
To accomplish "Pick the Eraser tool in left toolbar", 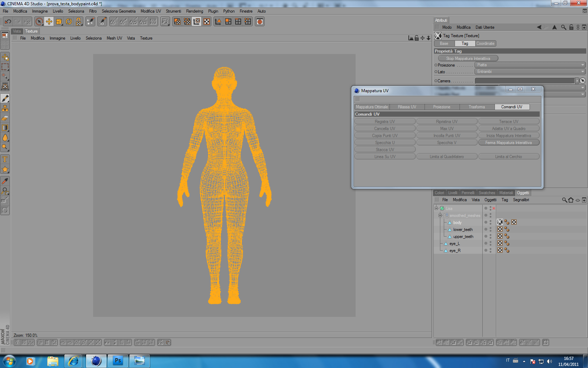I will tap(5, 118).
